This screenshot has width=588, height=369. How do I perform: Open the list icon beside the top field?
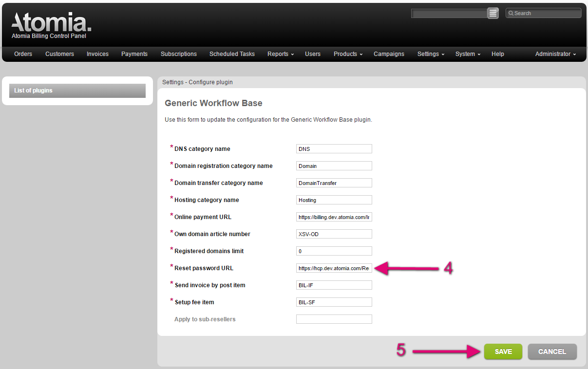[x=493, y=13]
